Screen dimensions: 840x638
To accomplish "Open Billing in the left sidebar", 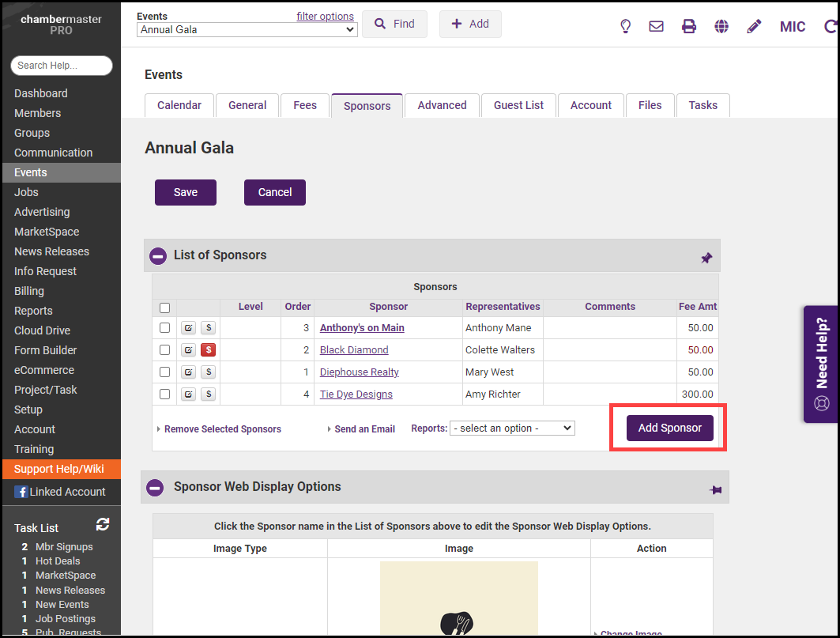I will point(29,291).
